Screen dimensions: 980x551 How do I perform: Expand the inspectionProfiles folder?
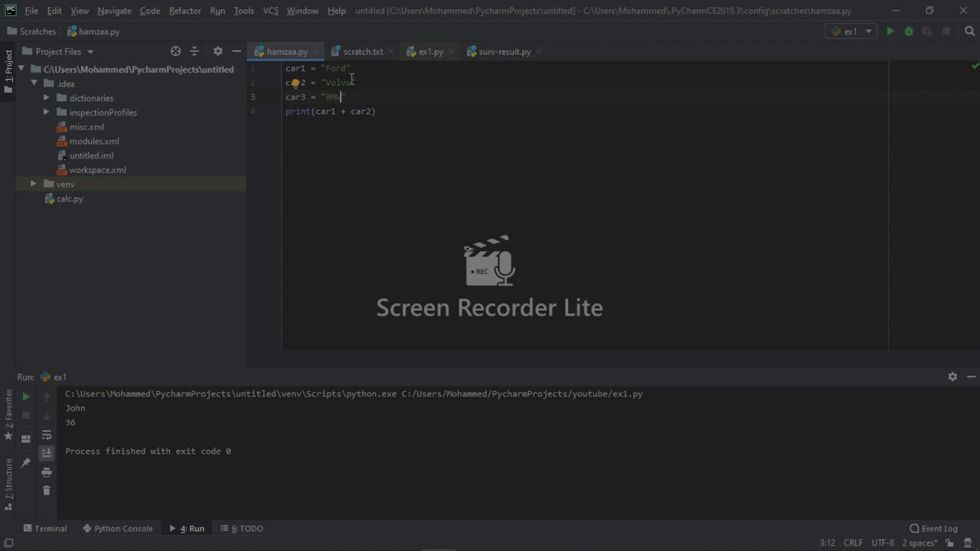coord(46,112)
